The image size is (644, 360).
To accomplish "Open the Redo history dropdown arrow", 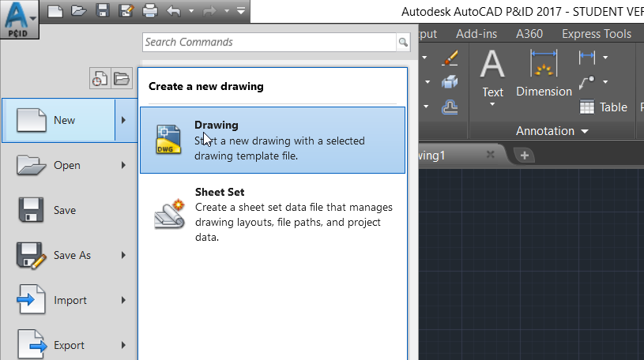I will click(x=227, y=11).
